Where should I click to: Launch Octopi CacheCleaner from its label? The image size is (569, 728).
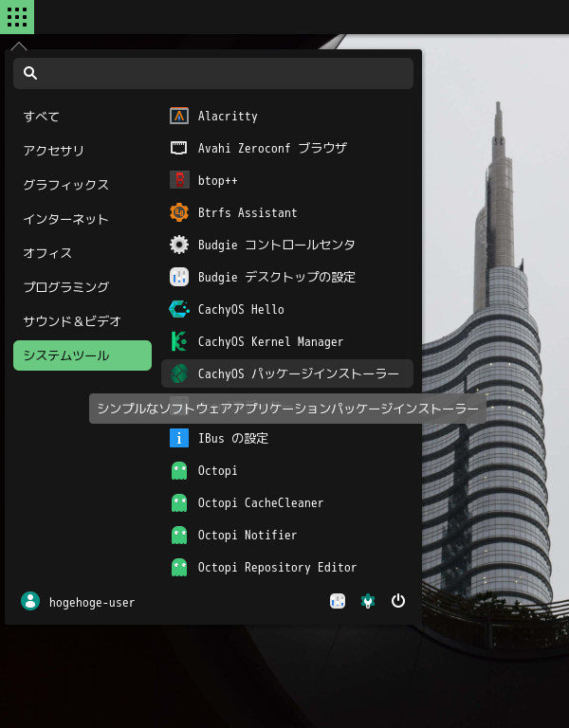(261, 502)
